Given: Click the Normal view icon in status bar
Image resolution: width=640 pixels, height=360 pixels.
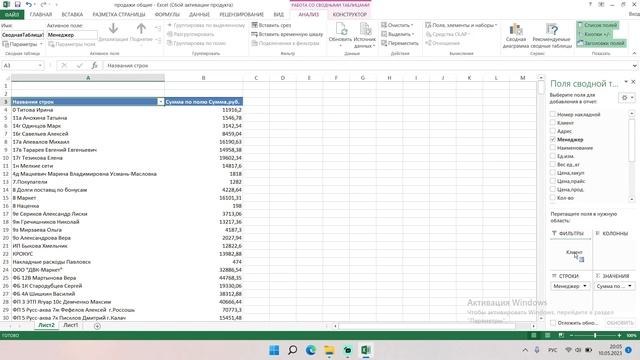Looking at the screenshot, I should [533, 335].
